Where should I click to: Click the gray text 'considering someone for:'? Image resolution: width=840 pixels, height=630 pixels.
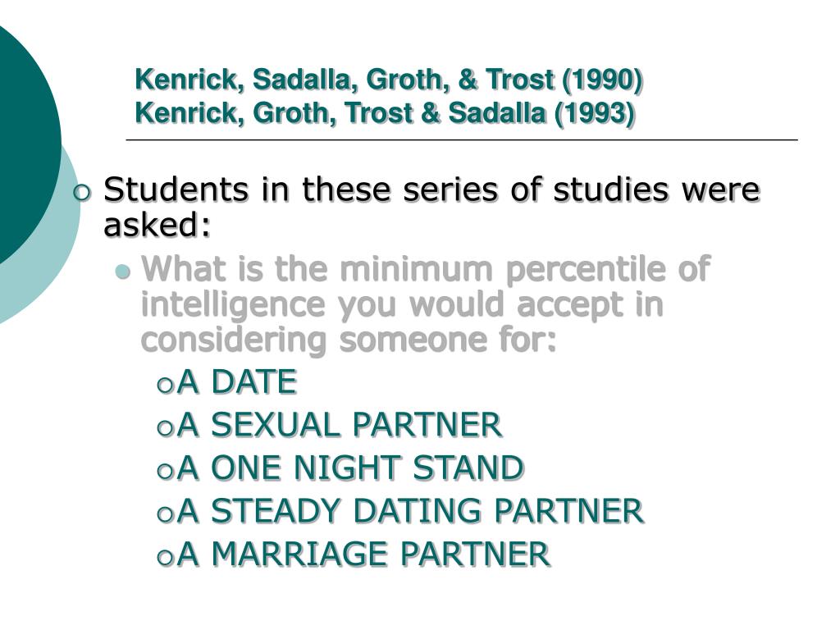pyautogui.click(x=349, y=340)
